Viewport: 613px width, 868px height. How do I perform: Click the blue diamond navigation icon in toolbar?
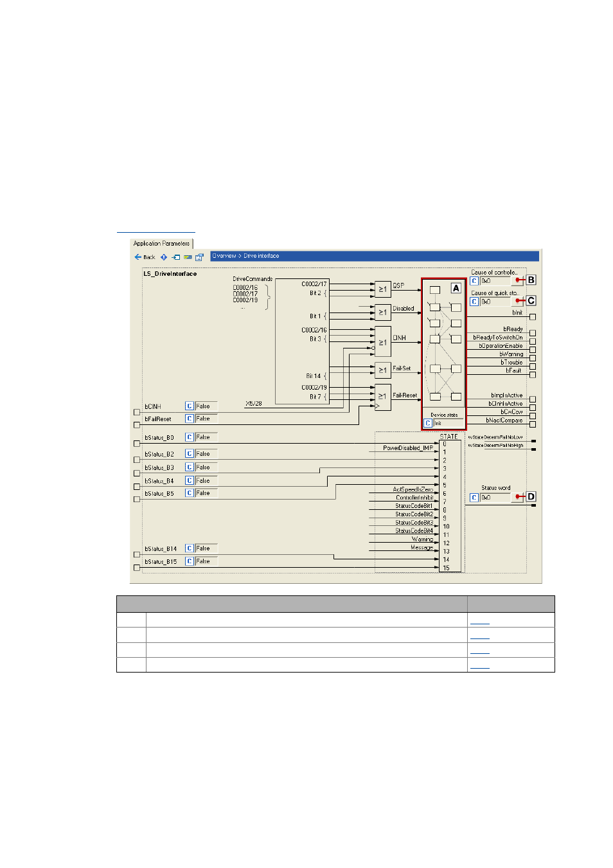(x=164, y=257)
